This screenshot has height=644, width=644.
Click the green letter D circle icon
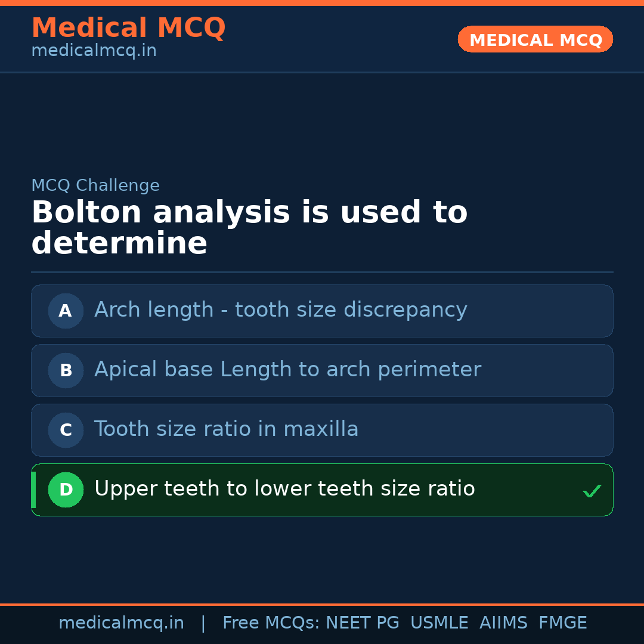coord(66,490)
